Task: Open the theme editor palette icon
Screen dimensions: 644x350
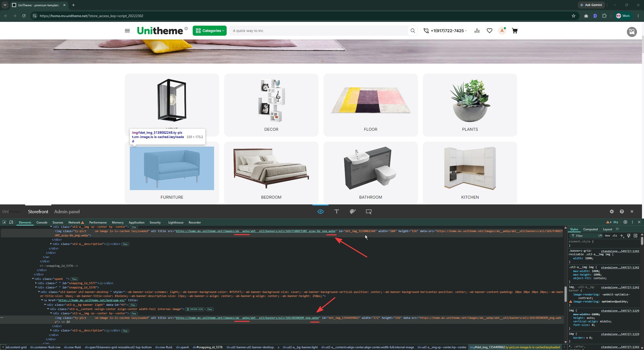Action: pyautogui.click(x=353, y=212)
